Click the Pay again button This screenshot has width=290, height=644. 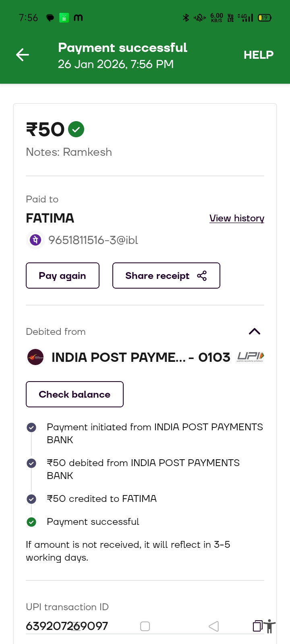[x=62, y=276]
